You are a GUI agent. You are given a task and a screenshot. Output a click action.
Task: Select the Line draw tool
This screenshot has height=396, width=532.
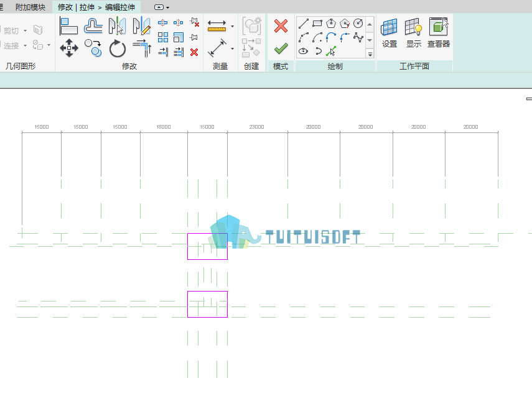(x=303, y=24)
